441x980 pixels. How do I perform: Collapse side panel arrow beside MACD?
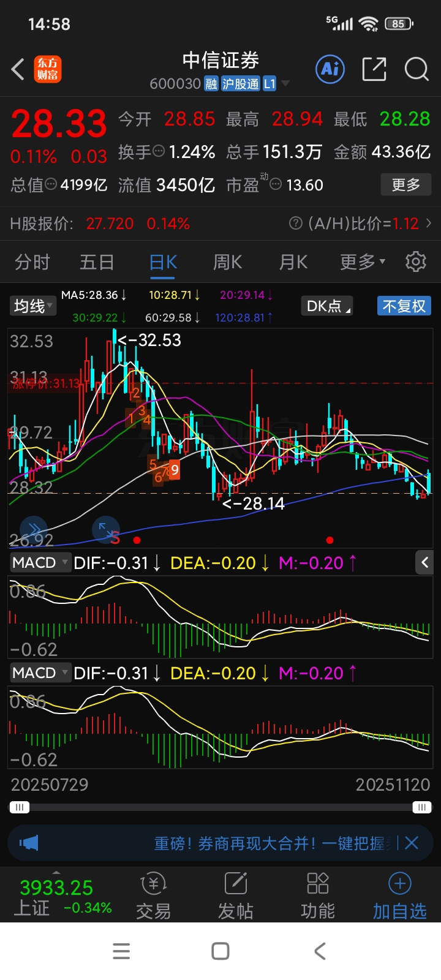click(x=424, y=562)
